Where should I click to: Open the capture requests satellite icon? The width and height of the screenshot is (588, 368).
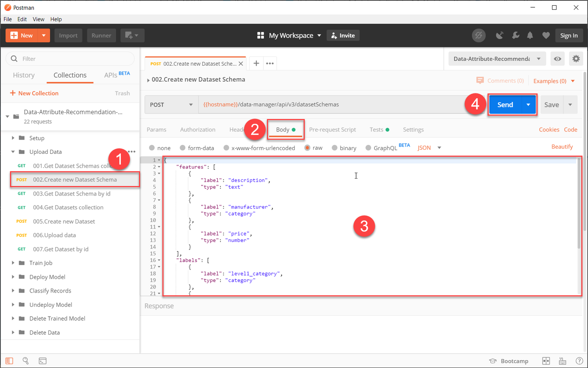(499, 35)
